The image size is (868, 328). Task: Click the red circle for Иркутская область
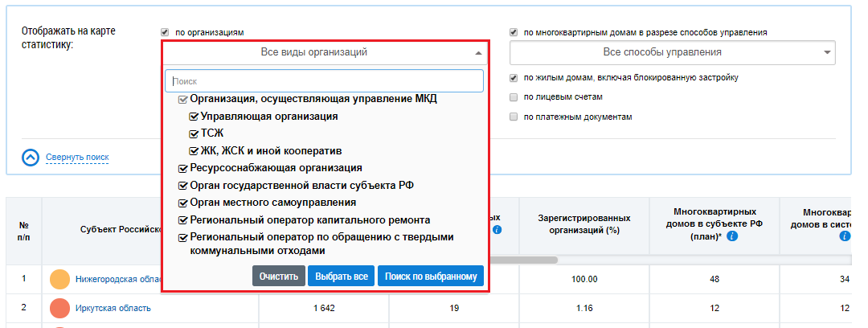(x=59, y=308)
